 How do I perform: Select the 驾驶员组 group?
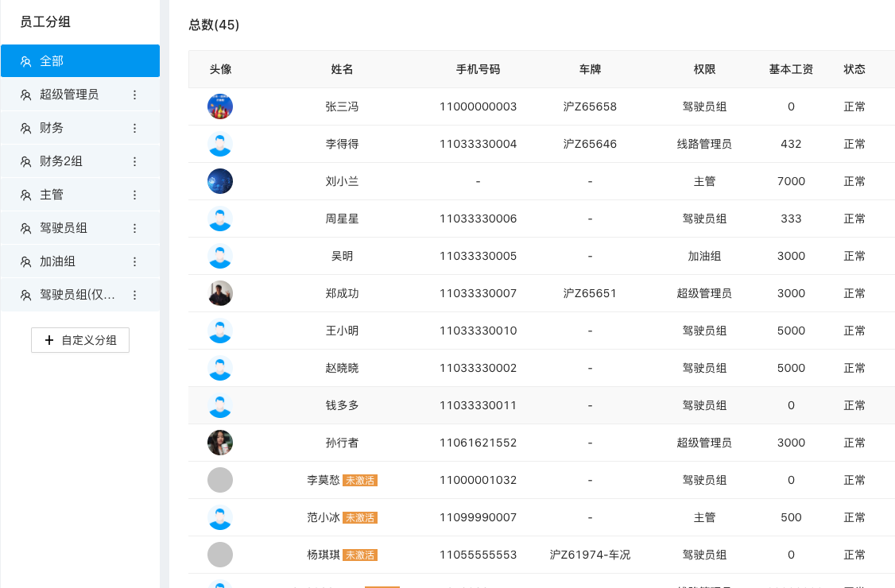tap(80, 228)
